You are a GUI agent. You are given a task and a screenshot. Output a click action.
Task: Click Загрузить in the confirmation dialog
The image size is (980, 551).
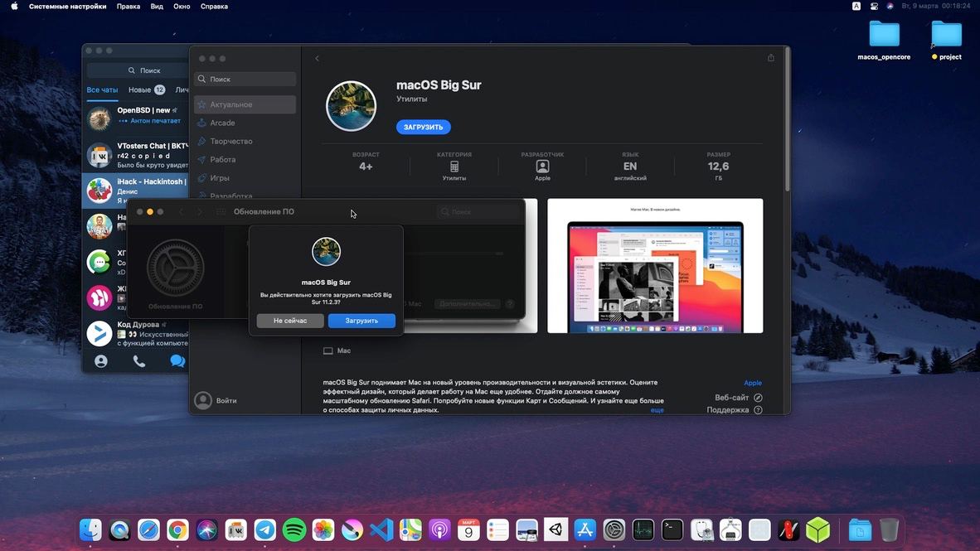tap(361, 321)
